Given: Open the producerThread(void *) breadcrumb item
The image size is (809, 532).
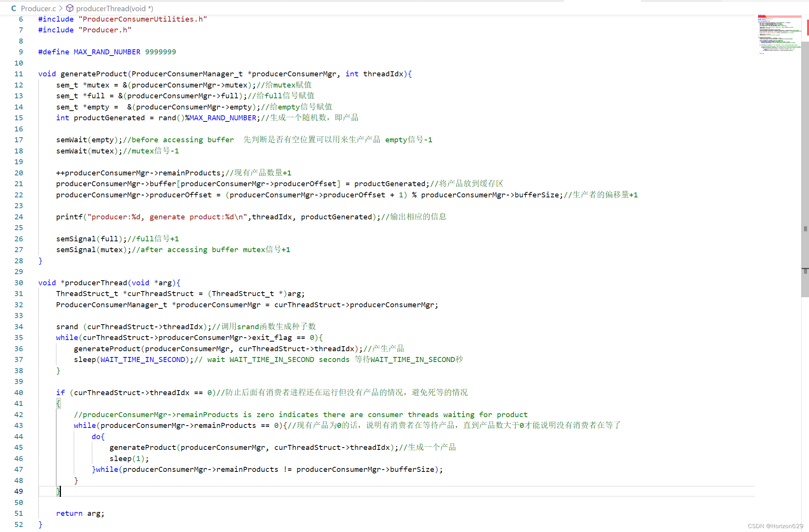Looking at the screenshot, I should point(115,8).
